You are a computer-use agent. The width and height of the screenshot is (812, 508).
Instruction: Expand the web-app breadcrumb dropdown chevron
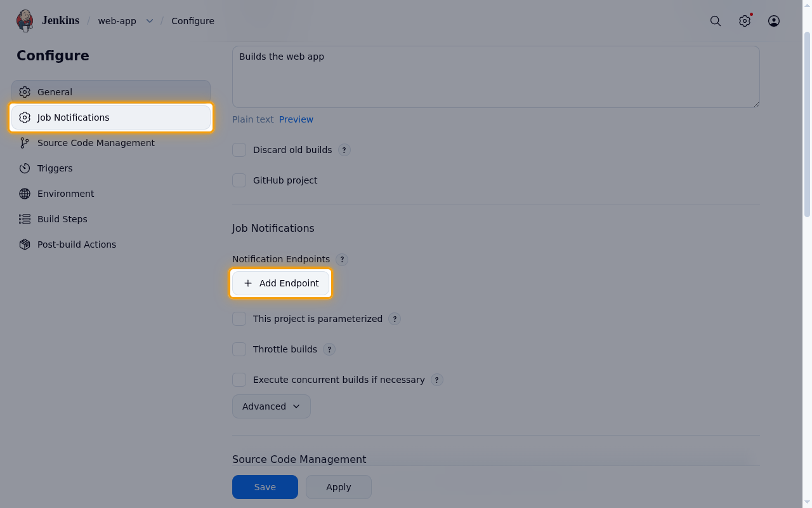pyautogui.click(x=150, y=21)
